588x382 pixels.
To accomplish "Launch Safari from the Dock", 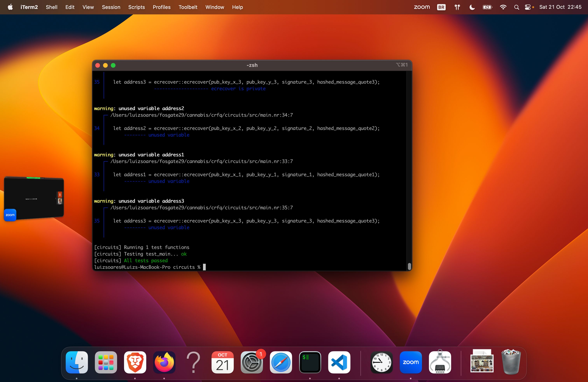I will coord(281,362).
